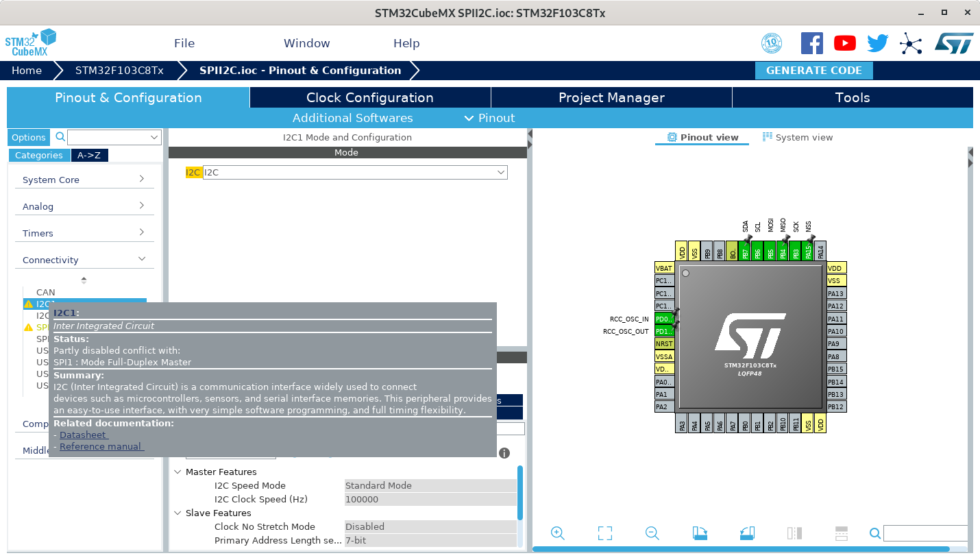The width and height of the screenshot is (980, 560).
Task: Expand the Analog category
Action: click(84, 206)
